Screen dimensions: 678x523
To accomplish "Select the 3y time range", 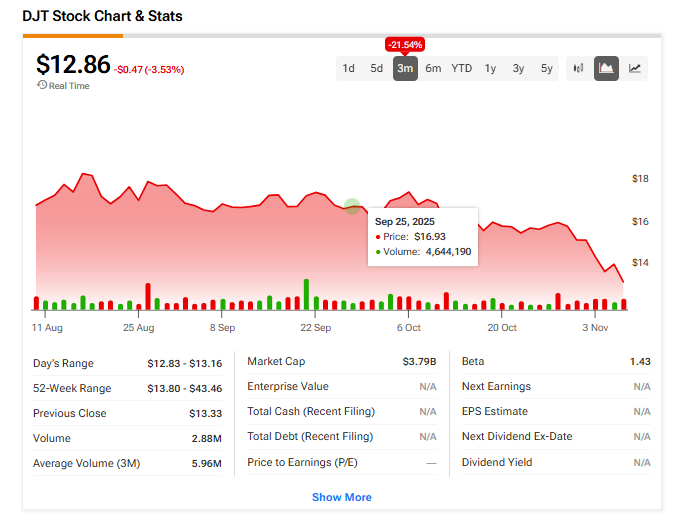I will (x=518, y=68).
